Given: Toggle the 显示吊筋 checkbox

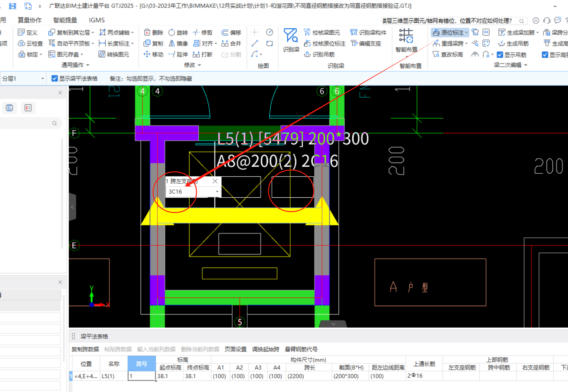Looking at the screenshot, I should tap(500, 55).
